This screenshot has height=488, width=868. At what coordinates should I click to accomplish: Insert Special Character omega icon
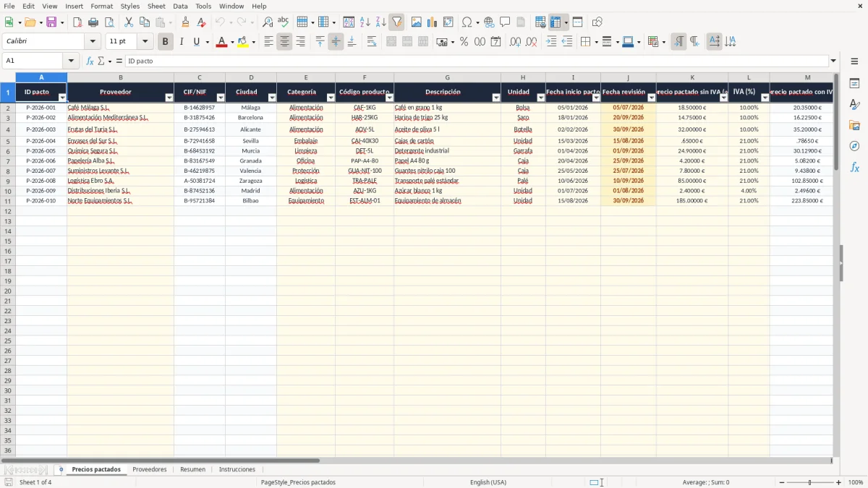coord(467,22)
